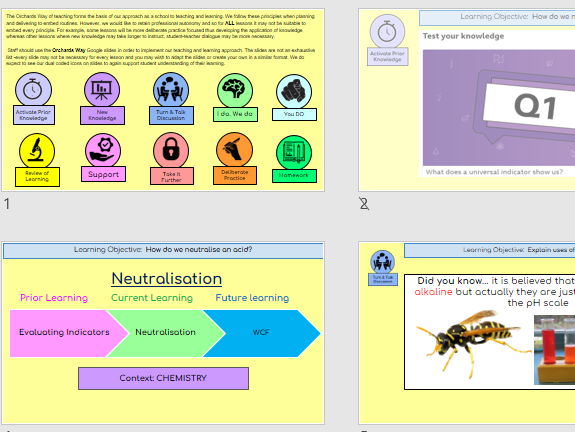This screenshot has height=432, width=575.
Task: Open slide 1 thumbnail via its number
Action: pyautogui.click(x=7, y=204)
